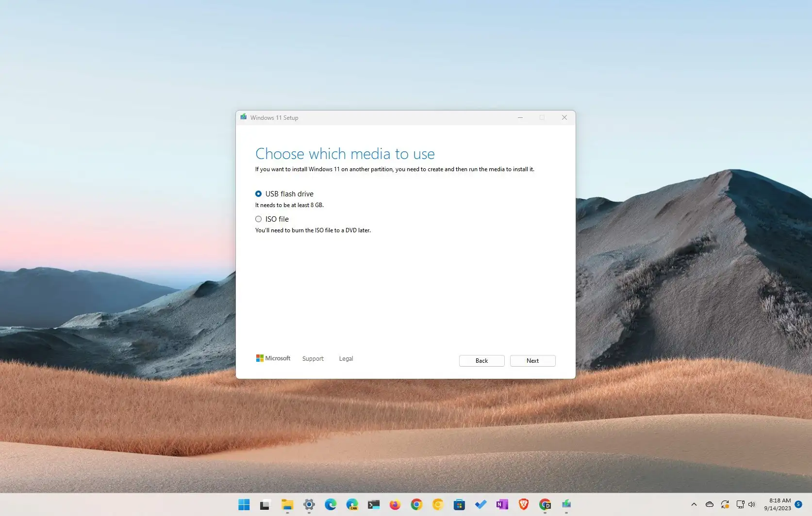Minimize the Windows 11 Setup window

tap(520, 118)
